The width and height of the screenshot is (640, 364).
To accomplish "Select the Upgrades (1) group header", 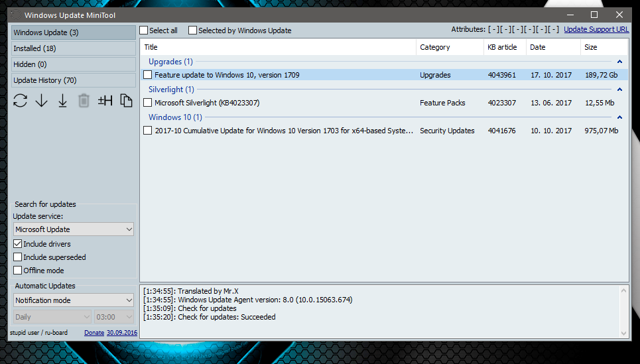I will 170,62.
